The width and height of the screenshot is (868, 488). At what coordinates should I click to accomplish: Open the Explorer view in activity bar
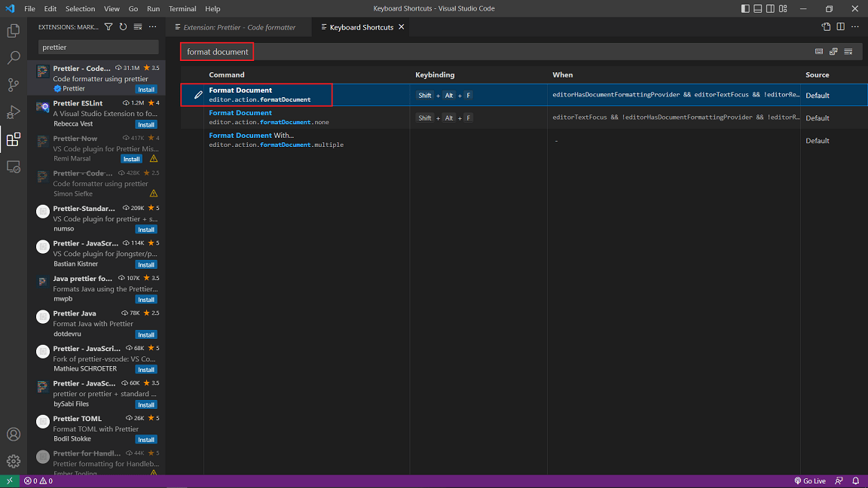coord(14,30)
